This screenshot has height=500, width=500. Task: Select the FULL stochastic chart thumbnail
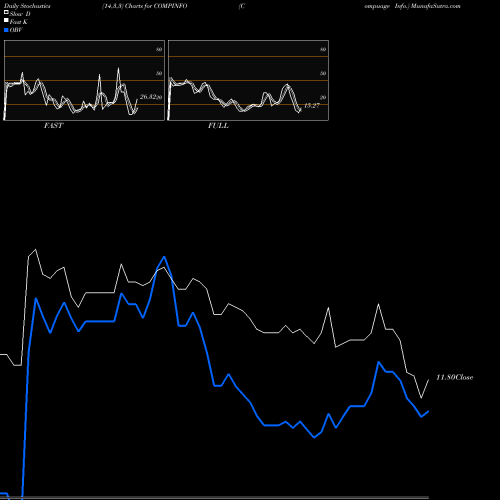point(248,80)
